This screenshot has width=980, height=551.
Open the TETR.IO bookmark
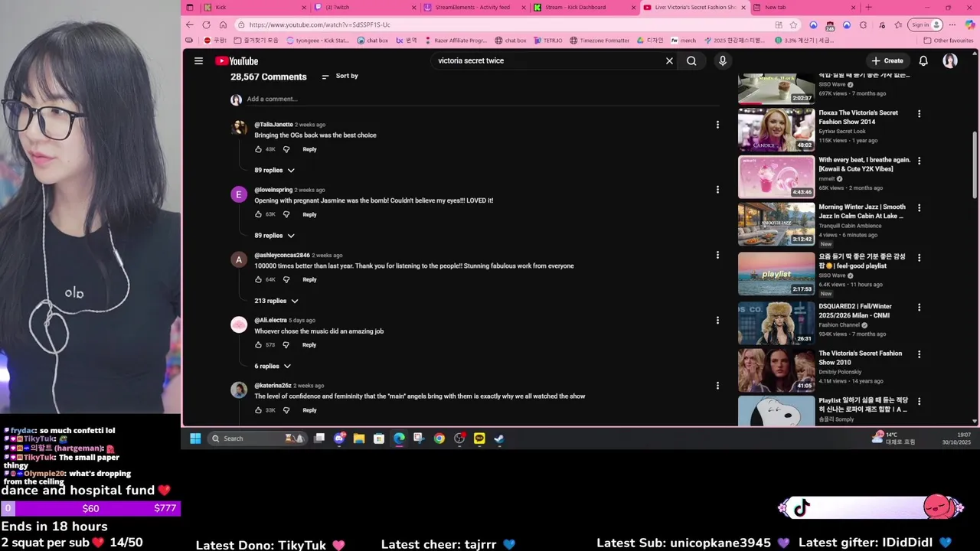click(548, 41)
